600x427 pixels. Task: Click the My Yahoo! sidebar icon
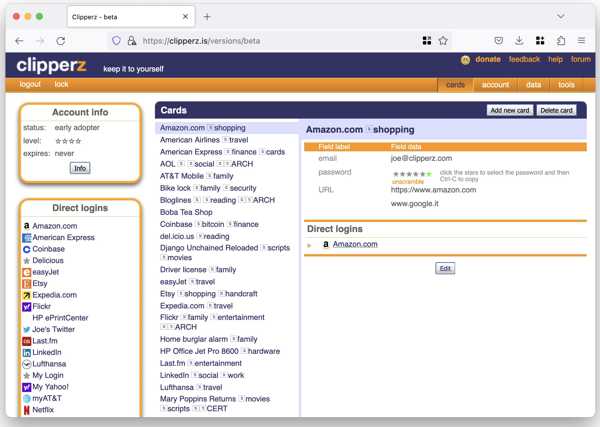[26, 387]
